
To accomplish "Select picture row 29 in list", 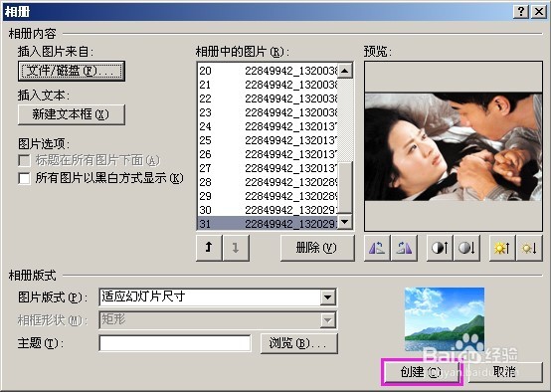I will [x=268, y=196].
